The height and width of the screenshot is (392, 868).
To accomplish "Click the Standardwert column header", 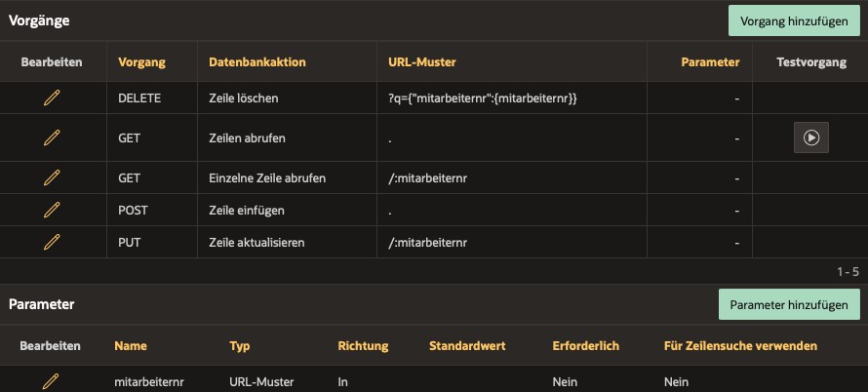I will pyautogui.click(x=467, y=346).
